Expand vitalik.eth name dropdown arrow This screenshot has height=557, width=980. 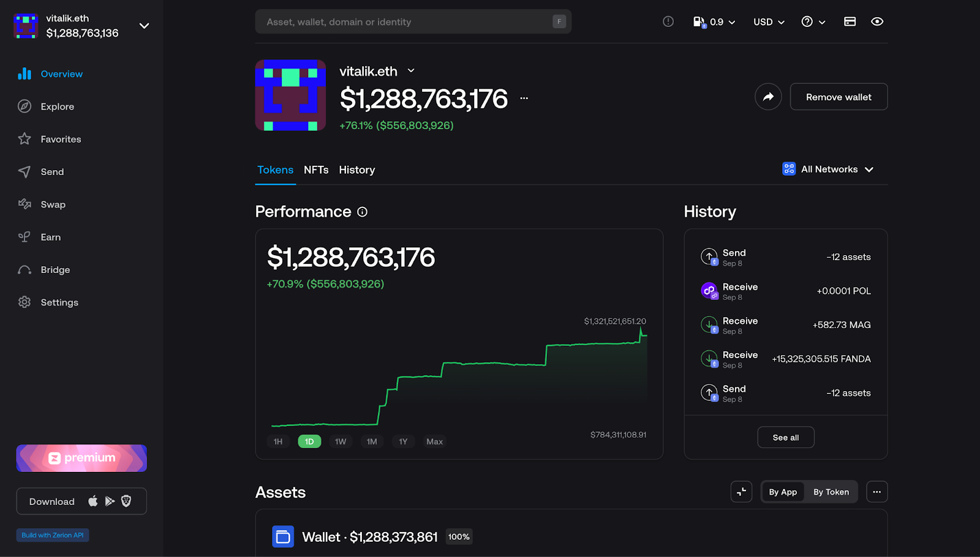[x=411, y=71]
